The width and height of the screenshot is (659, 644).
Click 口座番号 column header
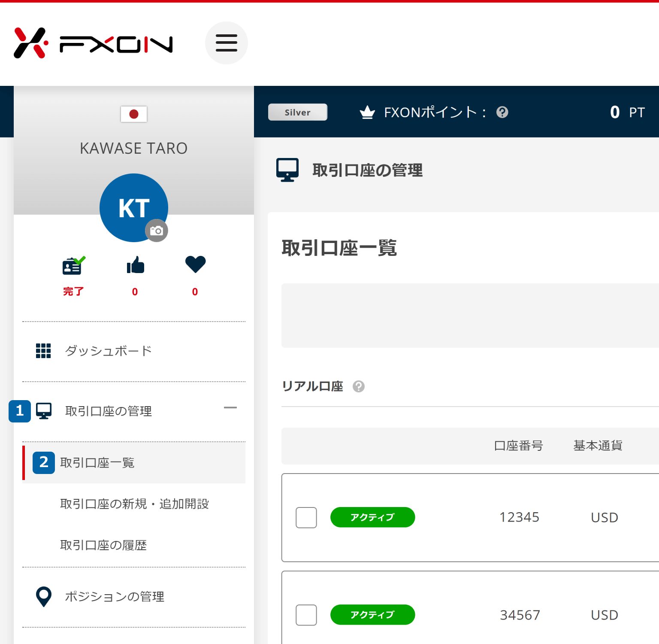pos(519,446)
